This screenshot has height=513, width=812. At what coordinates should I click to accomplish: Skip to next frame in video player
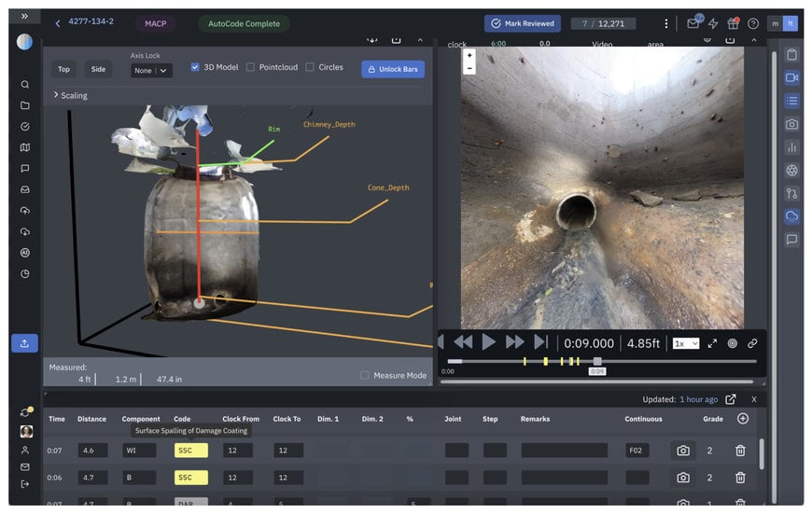pyautogui.click(x=540, y=342)
